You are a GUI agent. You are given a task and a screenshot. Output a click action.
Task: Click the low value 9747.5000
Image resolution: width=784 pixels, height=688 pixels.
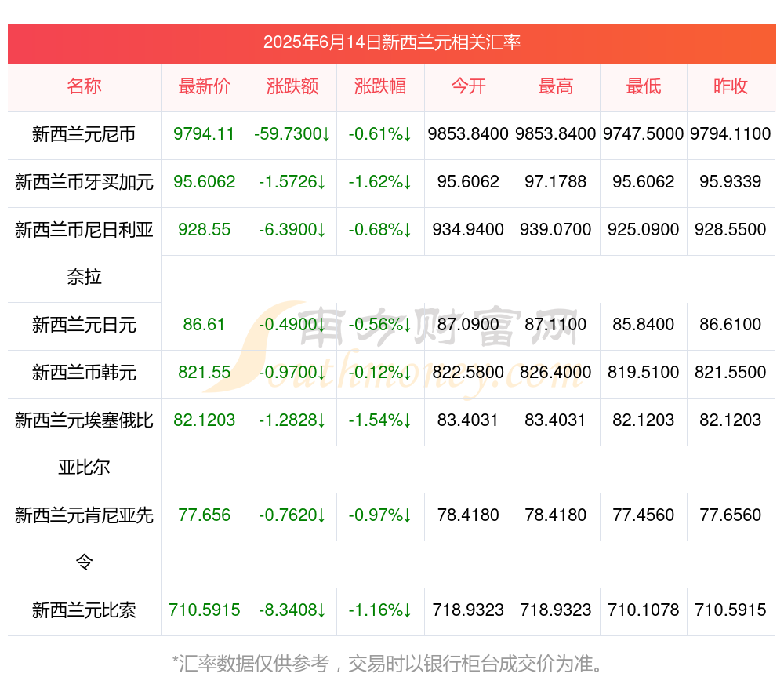coord(643,134)
